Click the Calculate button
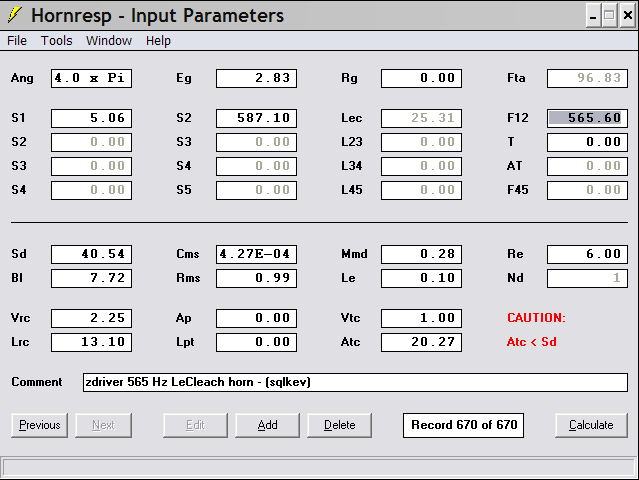 click(x=591, y=425)
